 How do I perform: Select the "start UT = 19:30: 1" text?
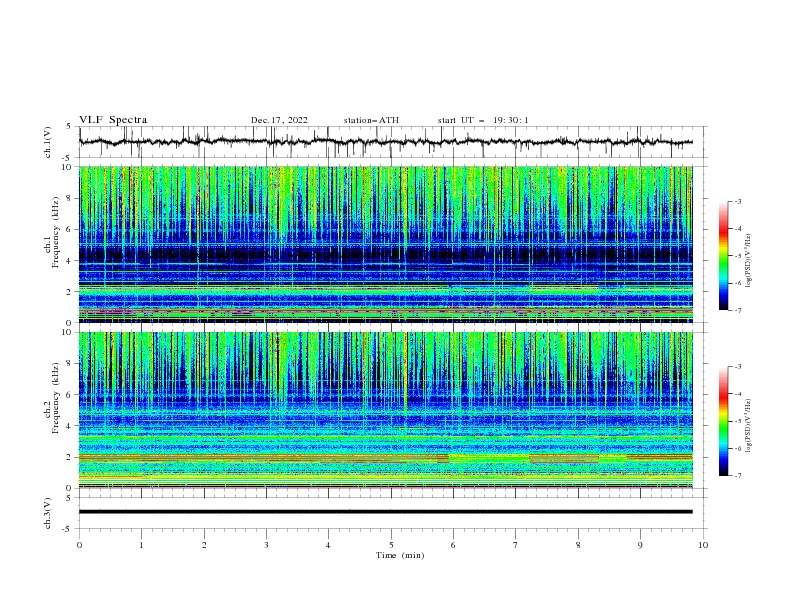click(x=483, y=120)
